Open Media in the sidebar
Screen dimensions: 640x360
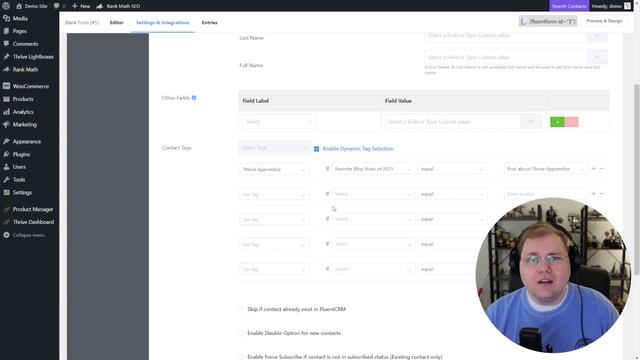click(x=20, y=18)
